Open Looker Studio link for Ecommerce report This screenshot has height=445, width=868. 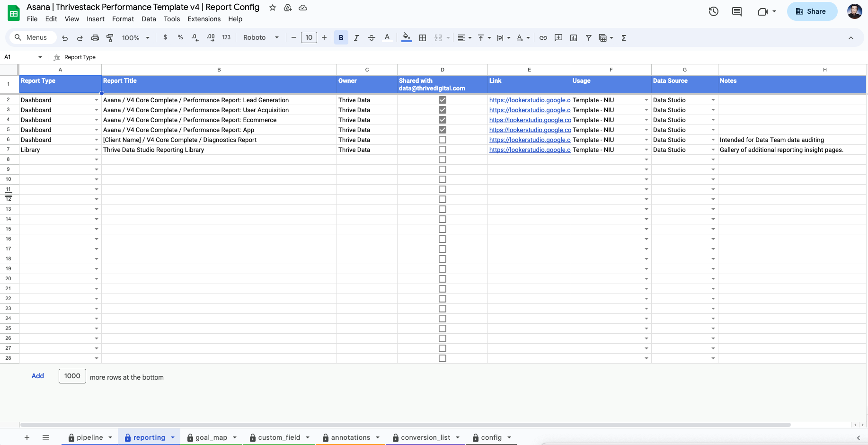tap(529, 120)
